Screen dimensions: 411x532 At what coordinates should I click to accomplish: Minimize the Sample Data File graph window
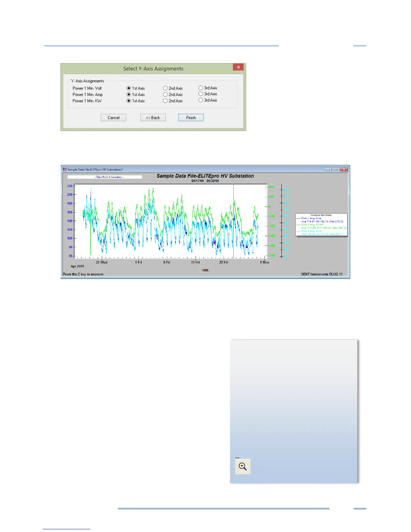(x=328, y=170)
